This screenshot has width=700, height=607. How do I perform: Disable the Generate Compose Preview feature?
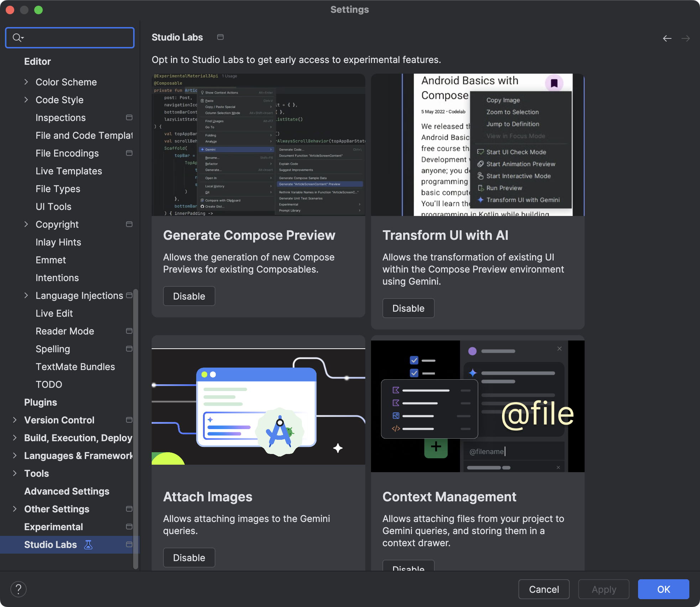tap(189, 296)
